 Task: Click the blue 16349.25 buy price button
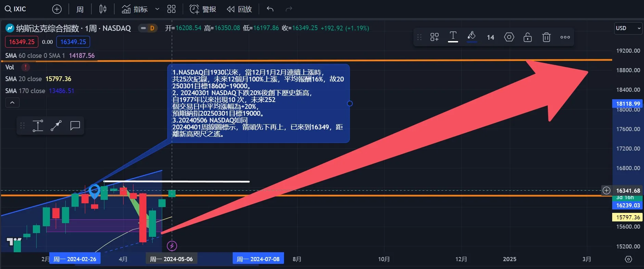click(x=73, y=42)
